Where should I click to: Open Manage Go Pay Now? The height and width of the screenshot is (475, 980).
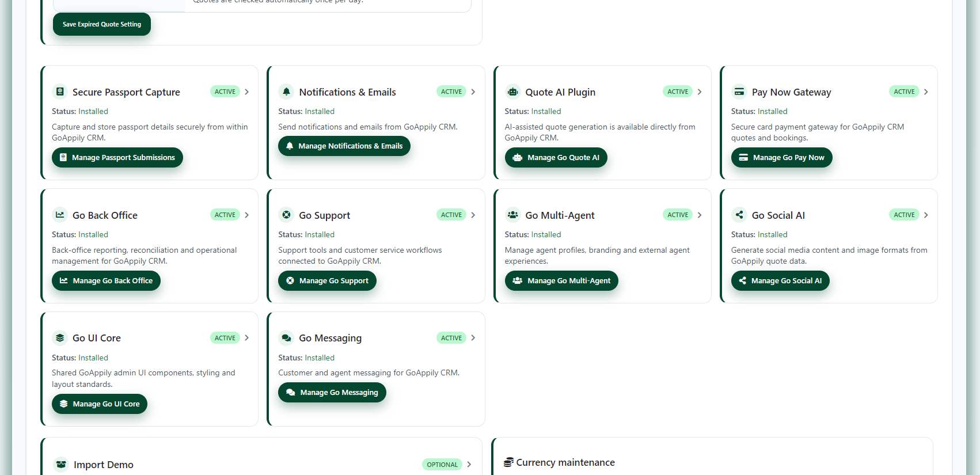tap(782, 158)
